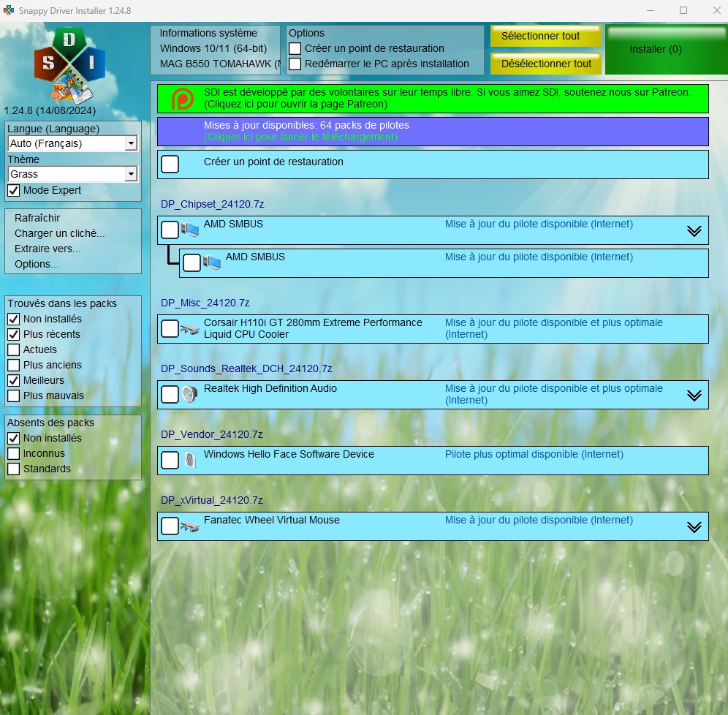Click the DP_Sounds_Realtek_DCH_24120.7z pack header
The image size is (728, 715).
(246, 368)
